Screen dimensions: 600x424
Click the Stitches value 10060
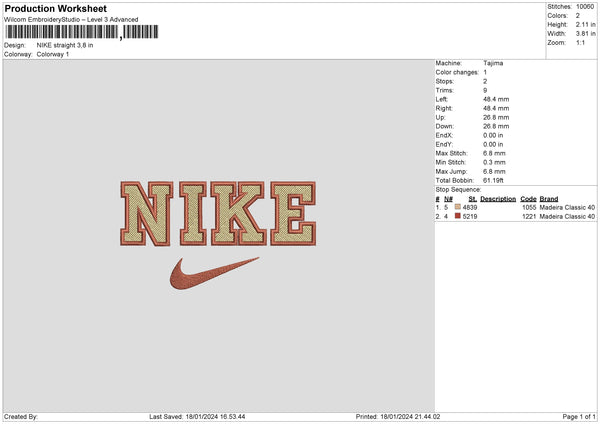coord(585,7)
